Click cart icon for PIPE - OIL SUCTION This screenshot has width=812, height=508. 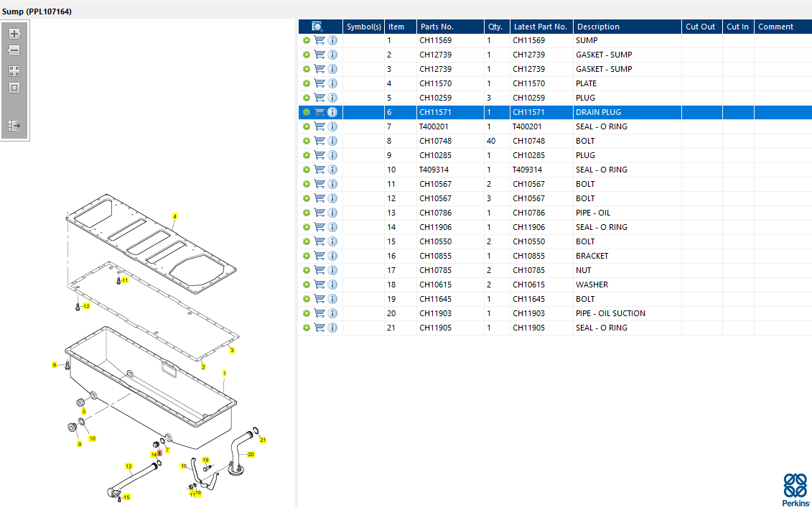(319, 313)
